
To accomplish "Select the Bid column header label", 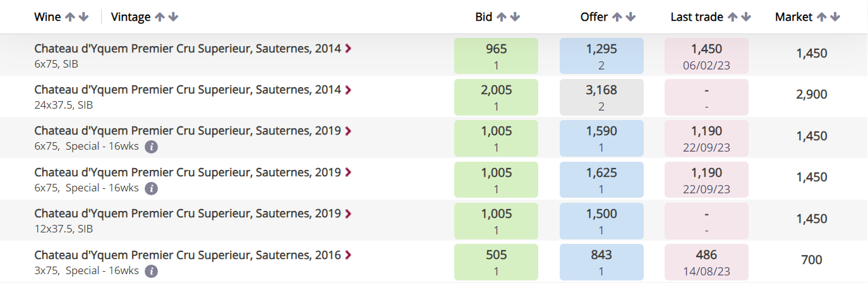I will [483, 17].
